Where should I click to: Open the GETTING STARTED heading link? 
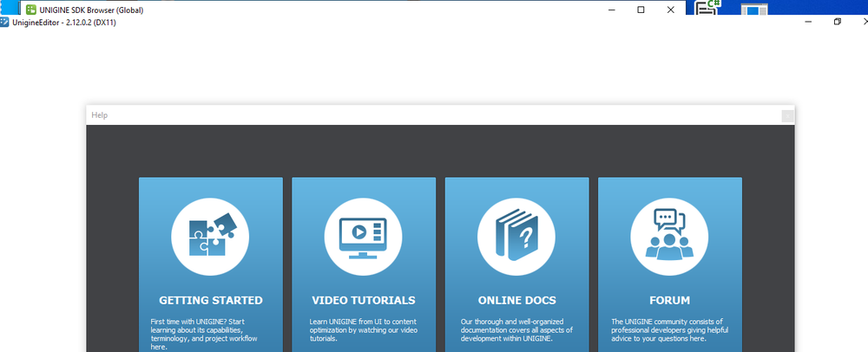211,301
